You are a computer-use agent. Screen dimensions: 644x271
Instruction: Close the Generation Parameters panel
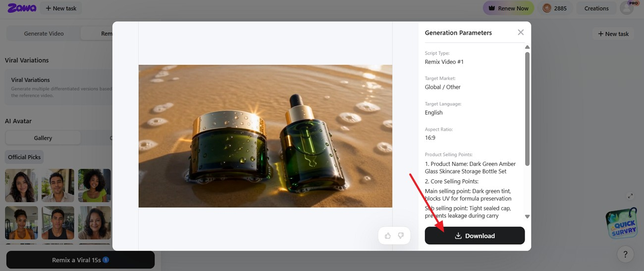pyautogui.click(x=521, y=32)
